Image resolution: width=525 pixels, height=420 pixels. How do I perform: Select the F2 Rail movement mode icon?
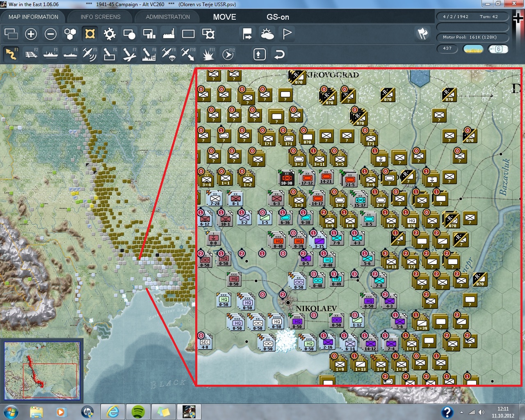click(31, 54)
